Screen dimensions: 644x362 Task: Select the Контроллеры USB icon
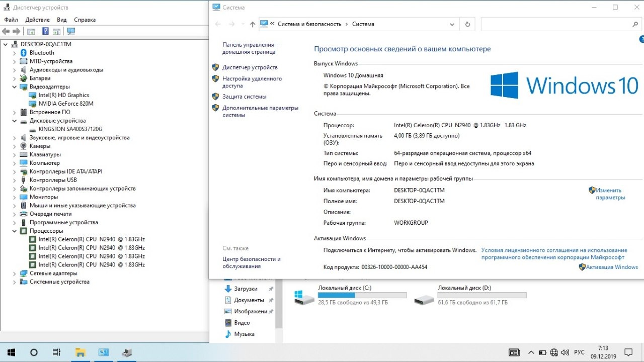point(24,180)
